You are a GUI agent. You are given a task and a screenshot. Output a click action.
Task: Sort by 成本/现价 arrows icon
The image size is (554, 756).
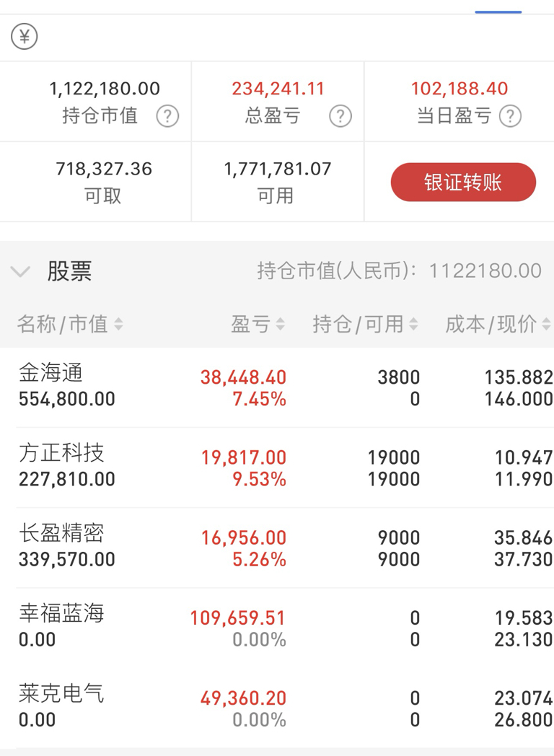pyautogui.click(x=546, y=324)
